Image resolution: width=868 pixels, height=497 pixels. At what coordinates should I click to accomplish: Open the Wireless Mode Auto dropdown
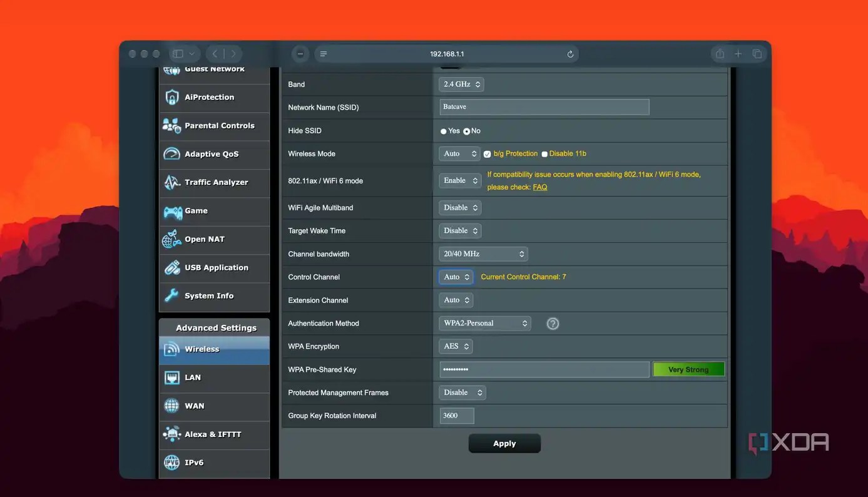tap(460, 153)
